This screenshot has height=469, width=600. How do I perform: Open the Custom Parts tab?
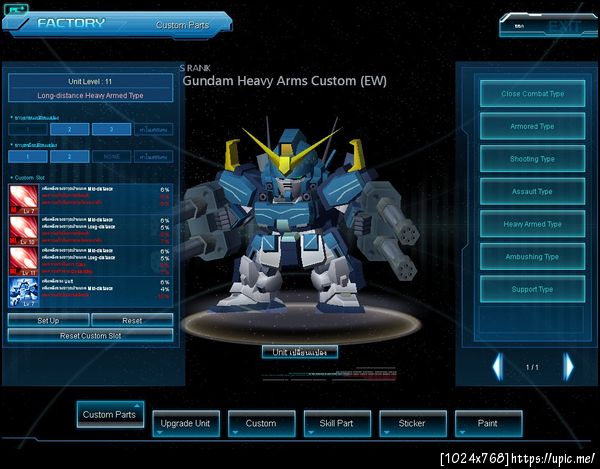[110, 414]
